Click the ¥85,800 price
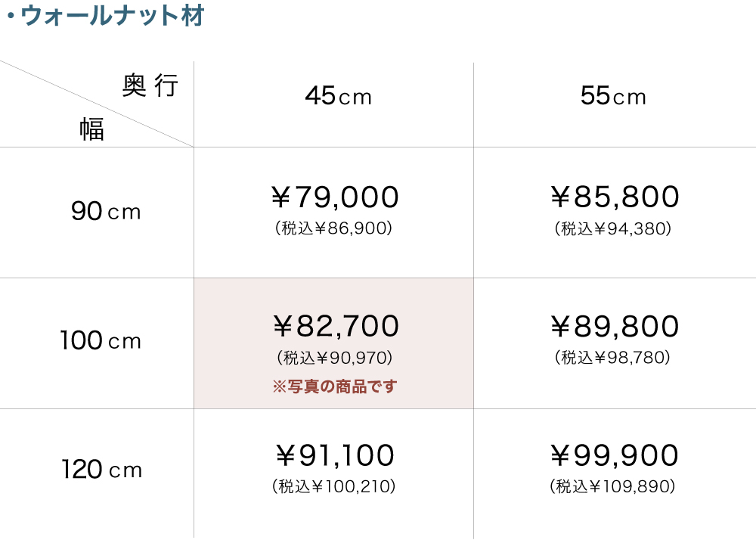756x540 pixels. click(615, 197)
